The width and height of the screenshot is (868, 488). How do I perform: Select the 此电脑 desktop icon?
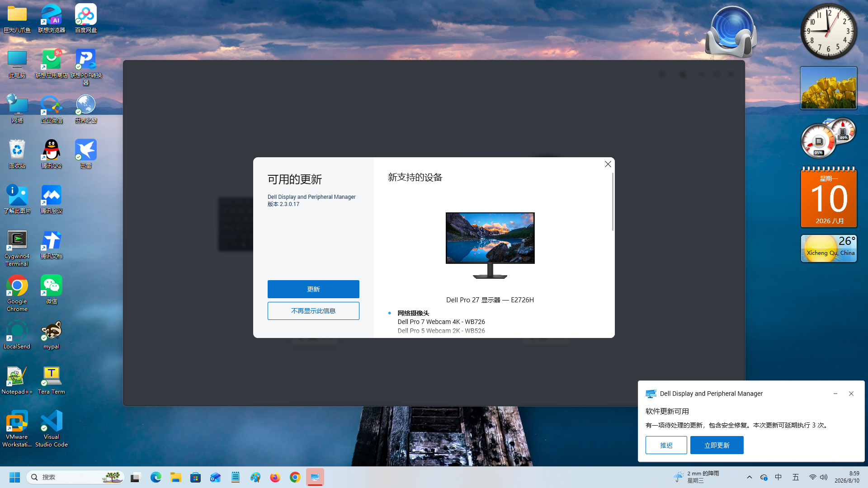point(17,64)
